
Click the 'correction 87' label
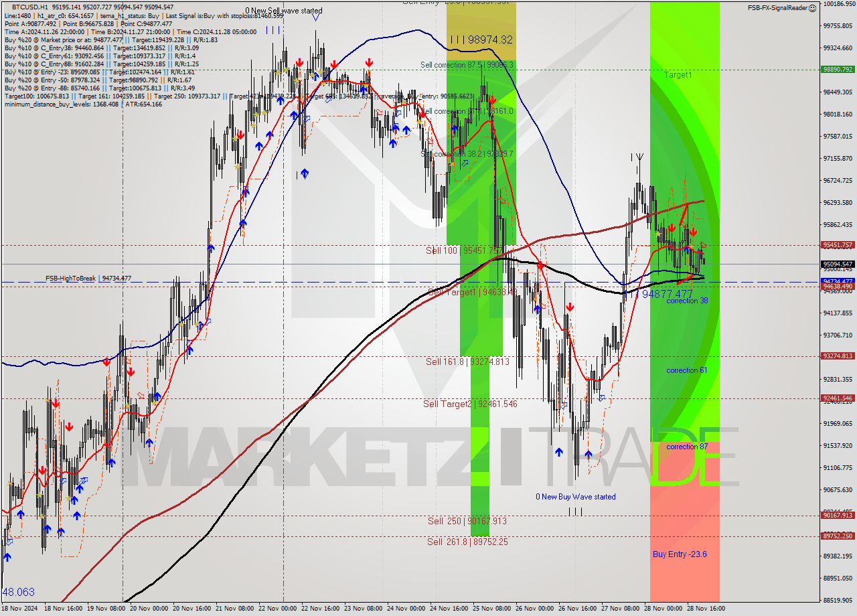(x=687, y=447)
